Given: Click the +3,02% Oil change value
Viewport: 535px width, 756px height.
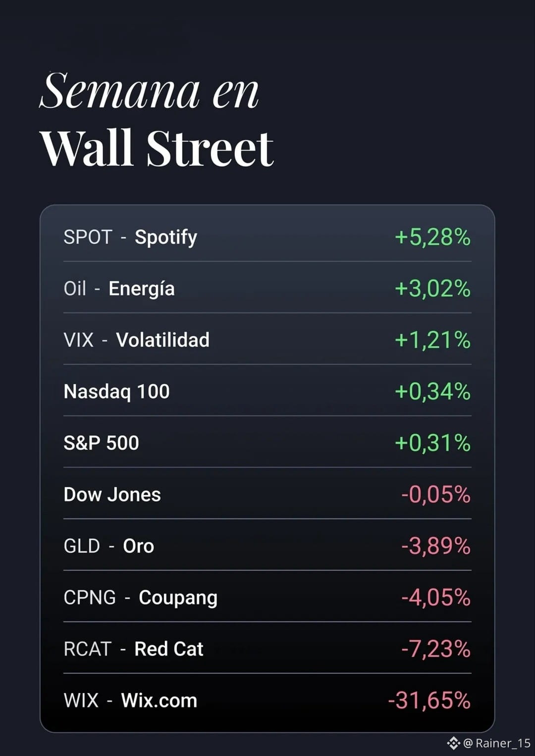Looking at the screenshot, I should pyautogui.click(x=432, y=289).
